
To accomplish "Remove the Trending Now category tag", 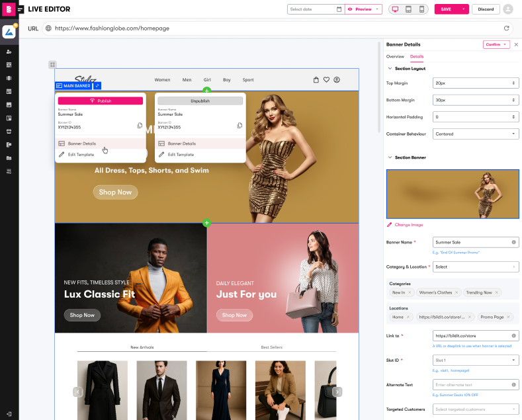I will point(496,292).
